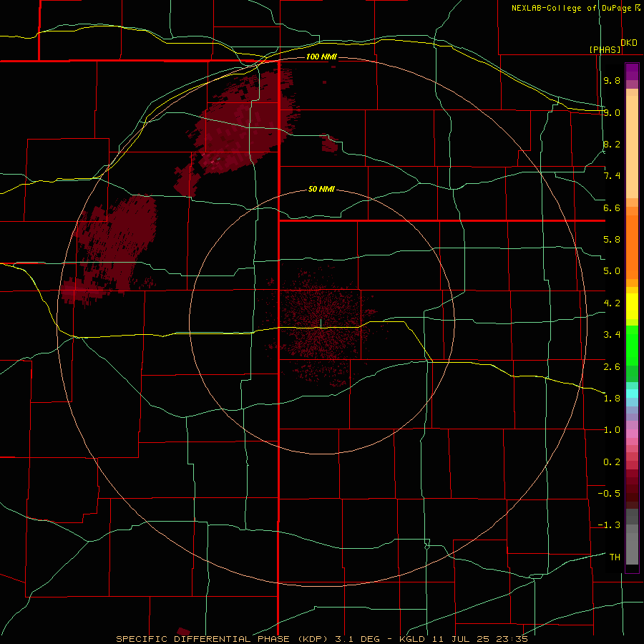Image resolution: width=644 pixels, height=644 pixels.
Task: Pick the purple top segment of the color bar
Action: (632, 72)
